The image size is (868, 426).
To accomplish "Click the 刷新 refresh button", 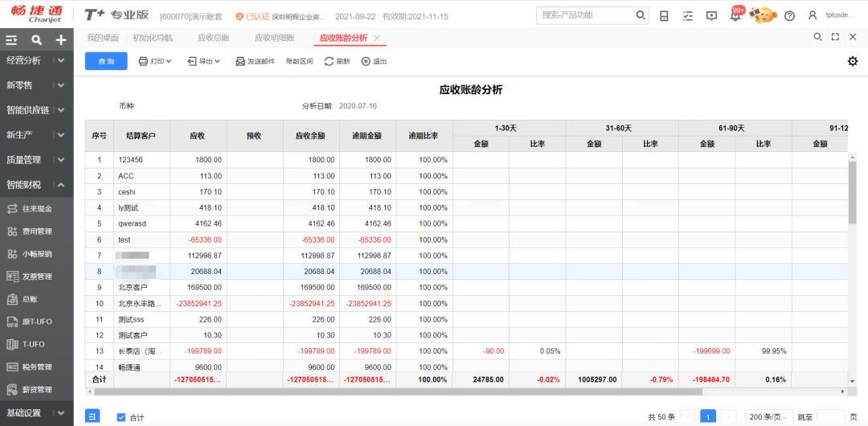I will coord(337,62).
